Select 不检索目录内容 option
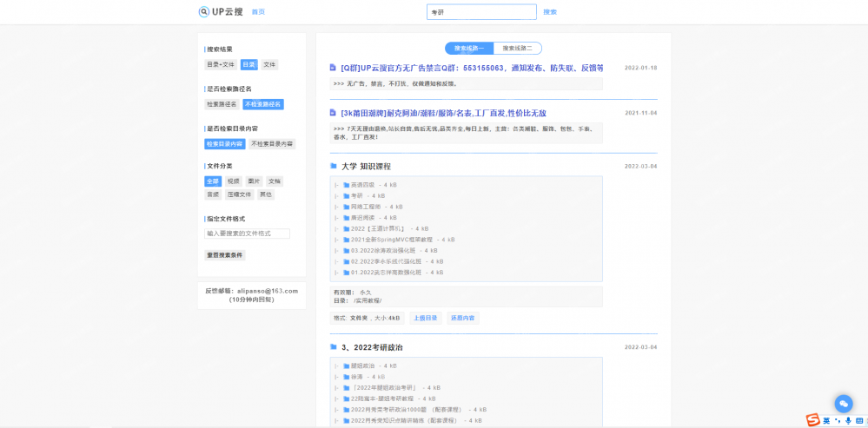 click(x=272, y=144)
